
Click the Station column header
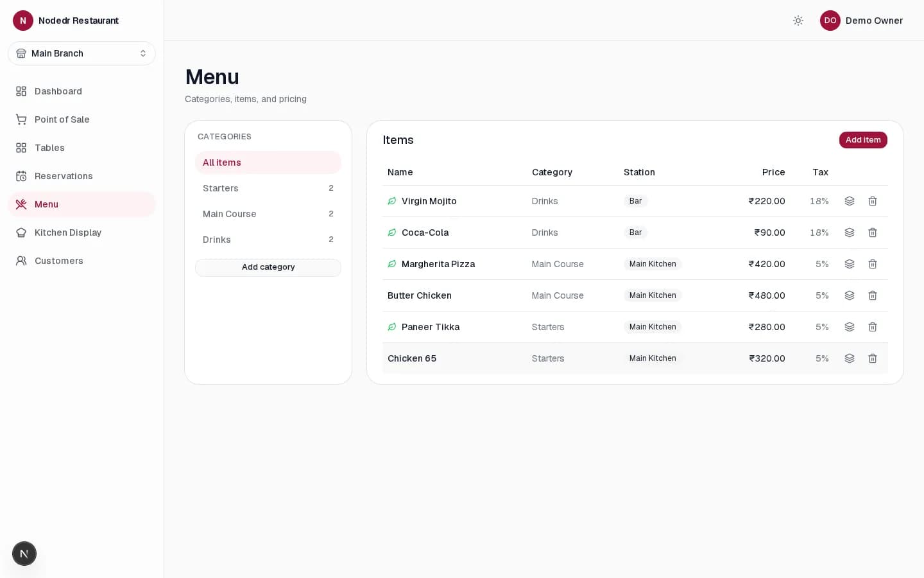pos(639,172)
